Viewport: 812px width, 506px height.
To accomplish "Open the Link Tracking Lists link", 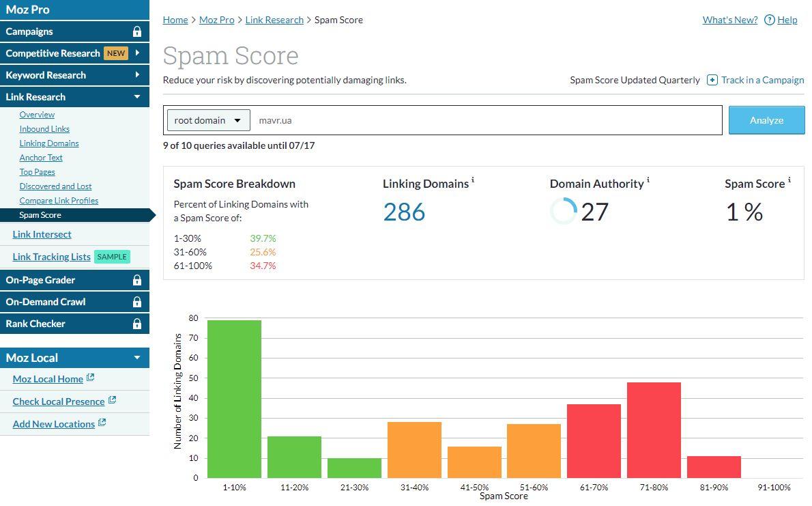I will (x=51, y=257).
